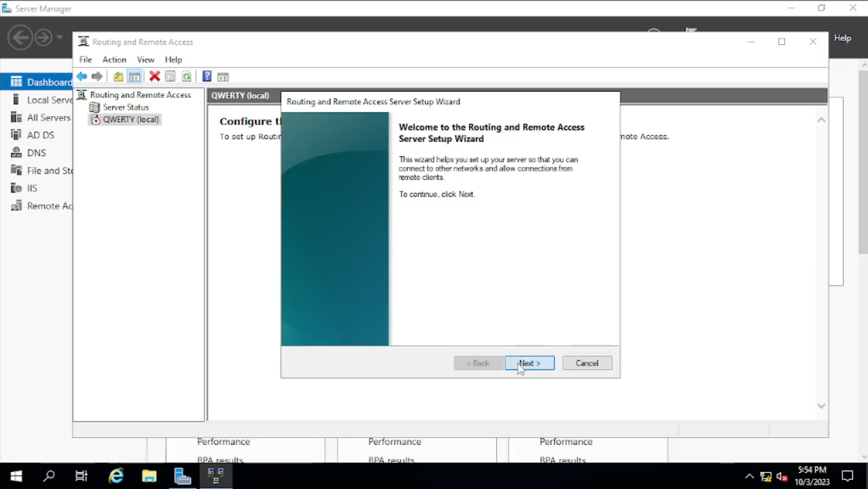
Task: Select the Routing and Remote Access root node
Action: tap(140, 95)
